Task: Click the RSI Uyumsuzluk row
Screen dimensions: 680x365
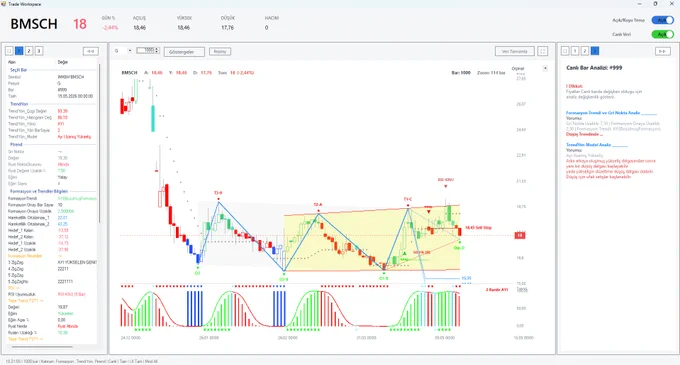Action: coord(52,294)
